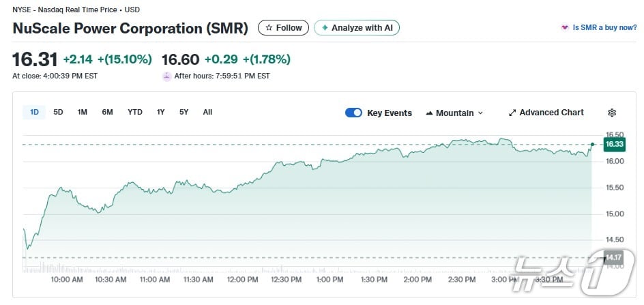
Task: Open chart settings gear icon
Action: point(612,113)
